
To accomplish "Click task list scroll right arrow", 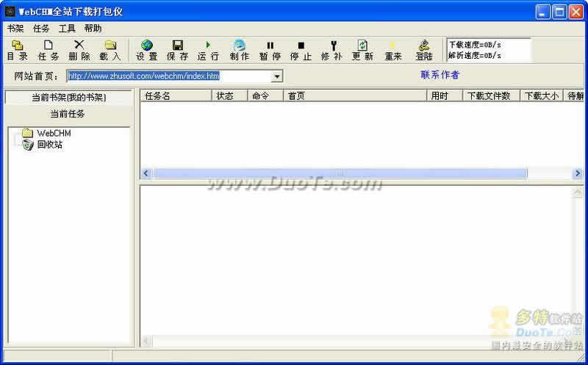I will [x=578, y=173].
